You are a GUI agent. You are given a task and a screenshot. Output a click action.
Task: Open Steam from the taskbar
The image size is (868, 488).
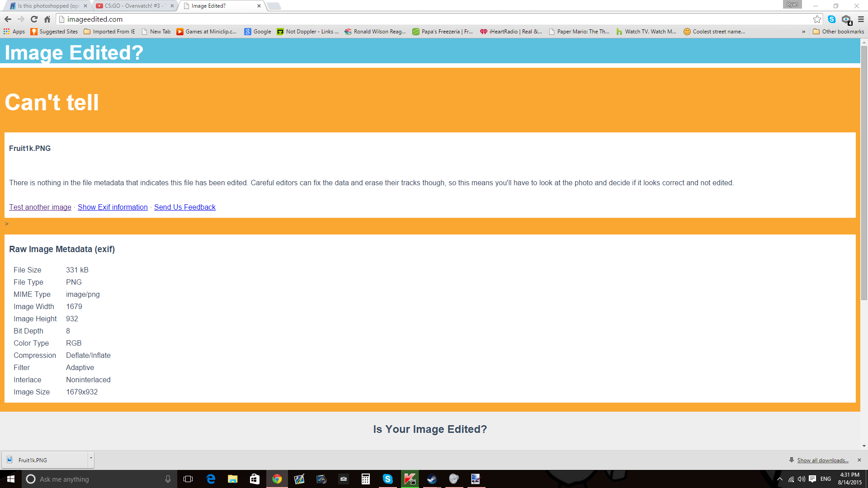point(432,479)
